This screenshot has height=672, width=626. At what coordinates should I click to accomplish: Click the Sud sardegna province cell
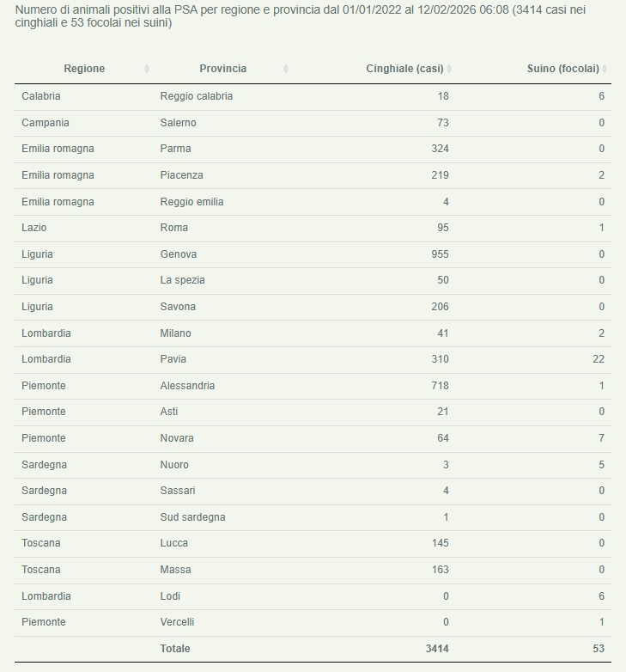pyautogui.click(x=192, y=517)
